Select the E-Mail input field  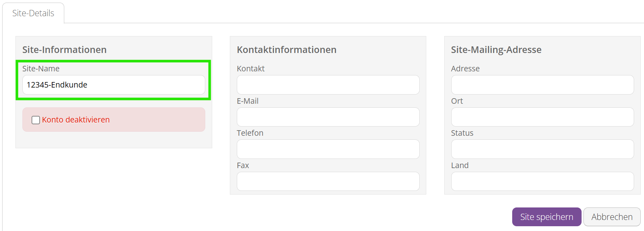click(x=328, y=117)
